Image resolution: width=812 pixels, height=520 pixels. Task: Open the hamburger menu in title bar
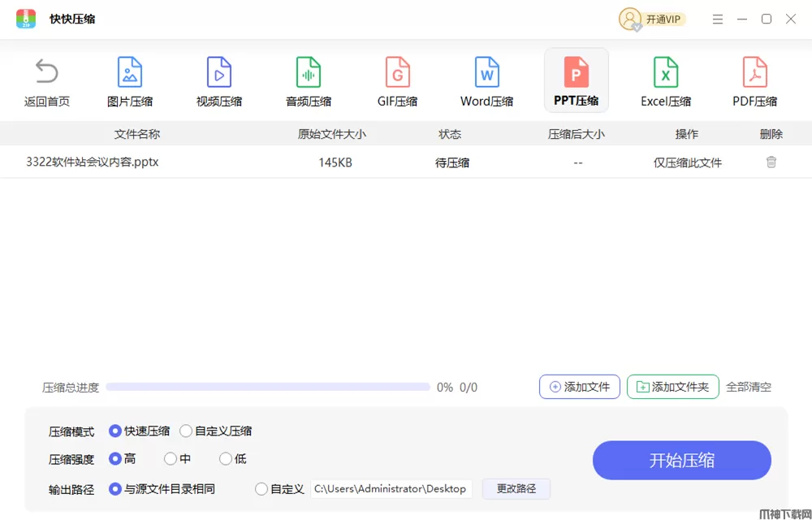coord(718,19)
